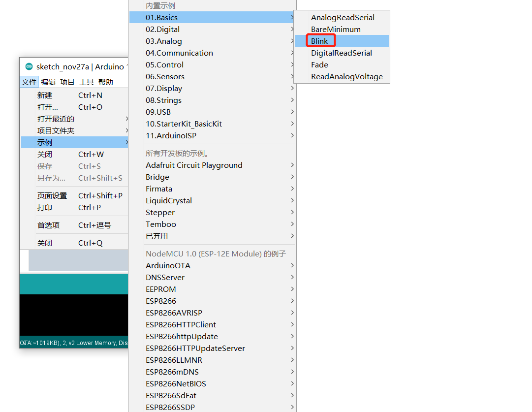
Task: Open the 帮助 menu
Action: click(x=105, y=82)
